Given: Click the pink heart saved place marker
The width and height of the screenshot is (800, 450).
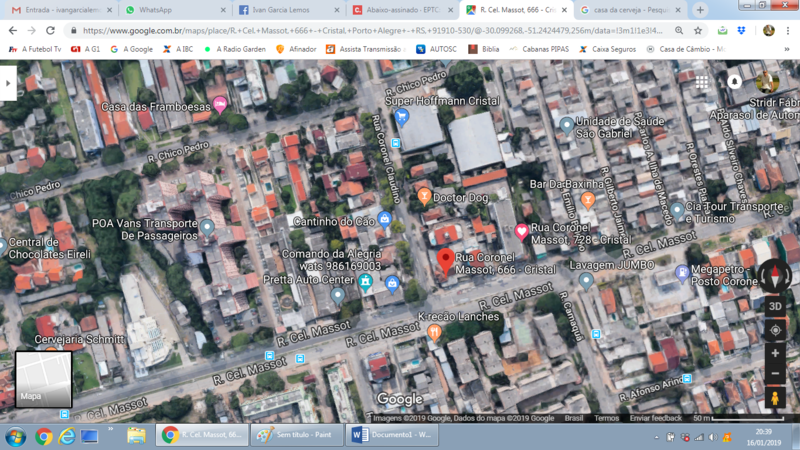Looking at the screenshot, I should tap(521, 232).
